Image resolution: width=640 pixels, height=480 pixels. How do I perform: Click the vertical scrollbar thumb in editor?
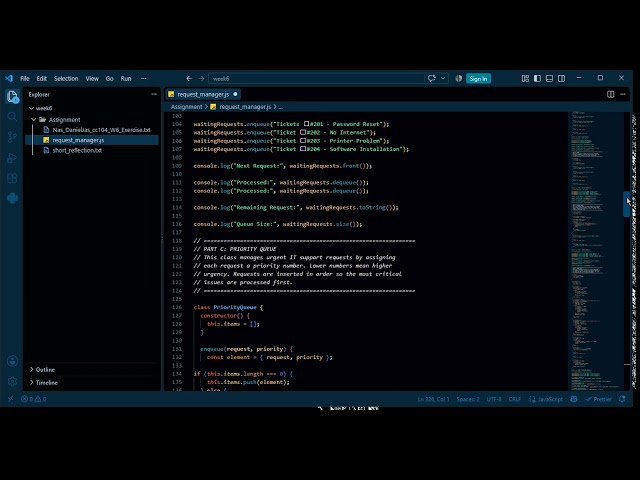point(627,204)
